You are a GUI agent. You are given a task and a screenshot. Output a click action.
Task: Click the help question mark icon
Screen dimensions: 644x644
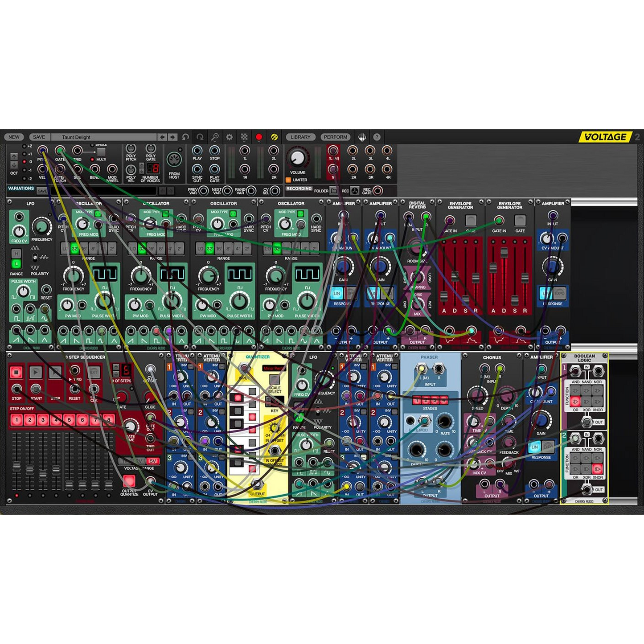377,137
